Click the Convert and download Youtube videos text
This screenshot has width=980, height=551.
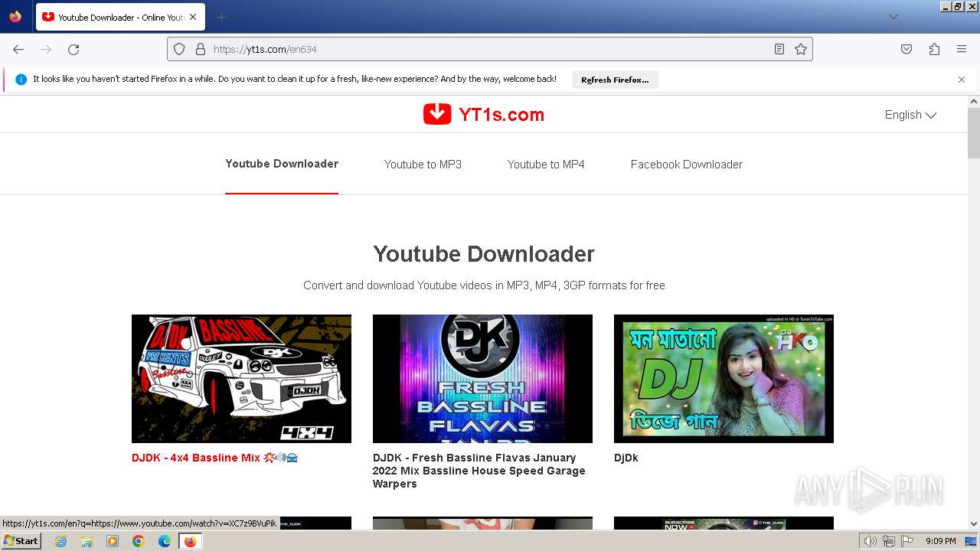click(x=484, y=285)
